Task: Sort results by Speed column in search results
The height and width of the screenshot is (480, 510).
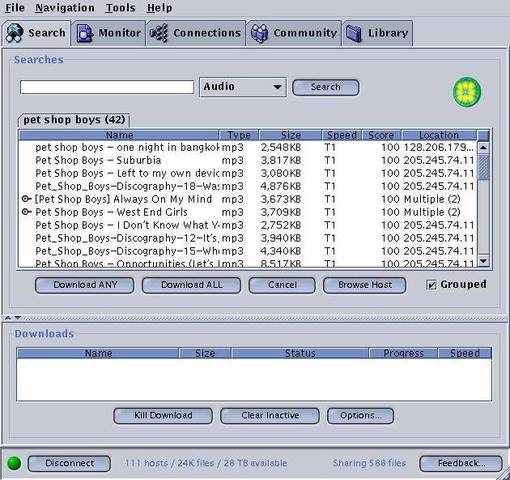Action: (x=342, y=135)
